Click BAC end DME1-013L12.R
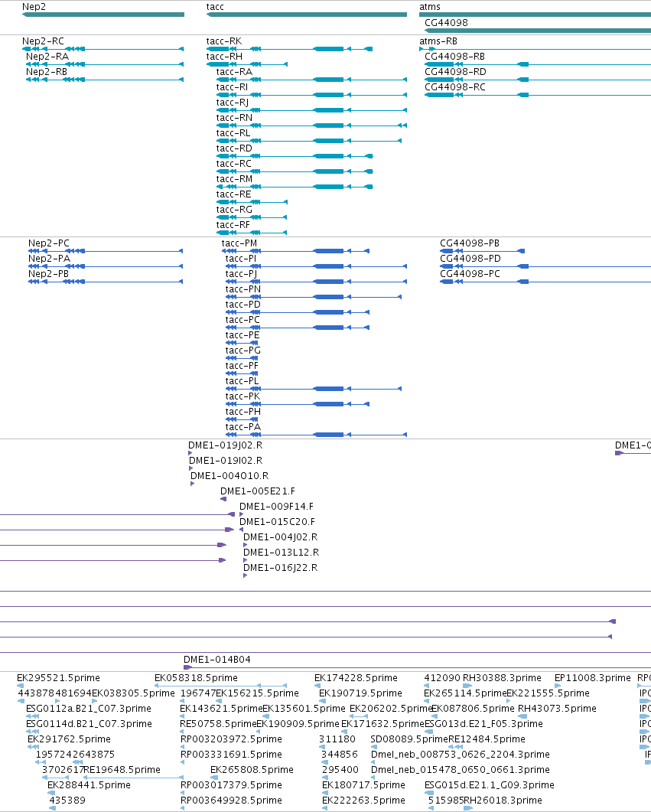 coord(281,552)
